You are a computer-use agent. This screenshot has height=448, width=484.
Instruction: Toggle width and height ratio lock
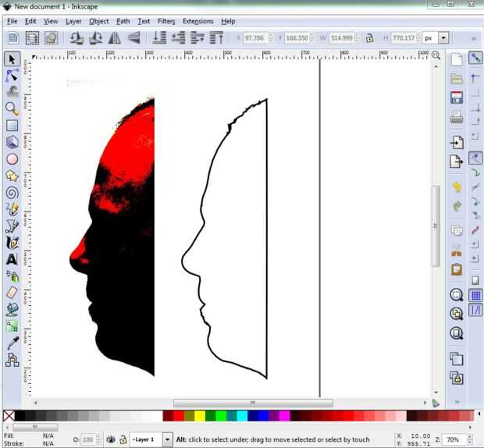tap(369, 38)
